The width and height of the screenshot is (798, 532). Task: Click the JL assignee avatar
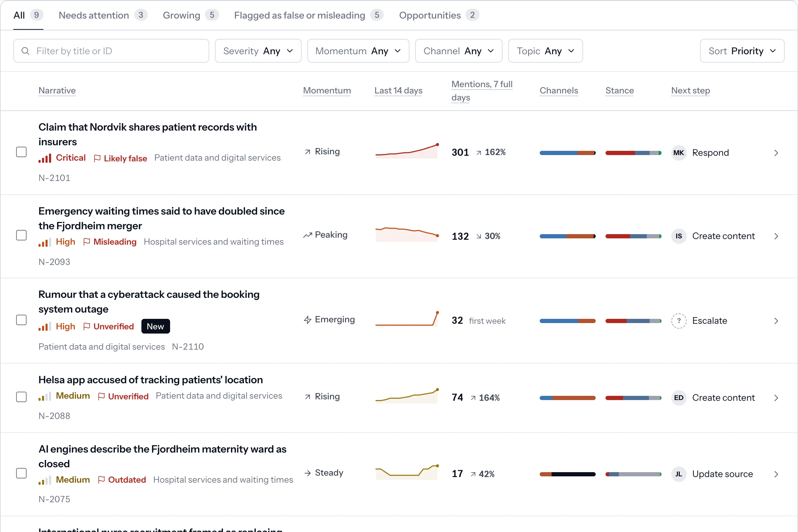679,474
